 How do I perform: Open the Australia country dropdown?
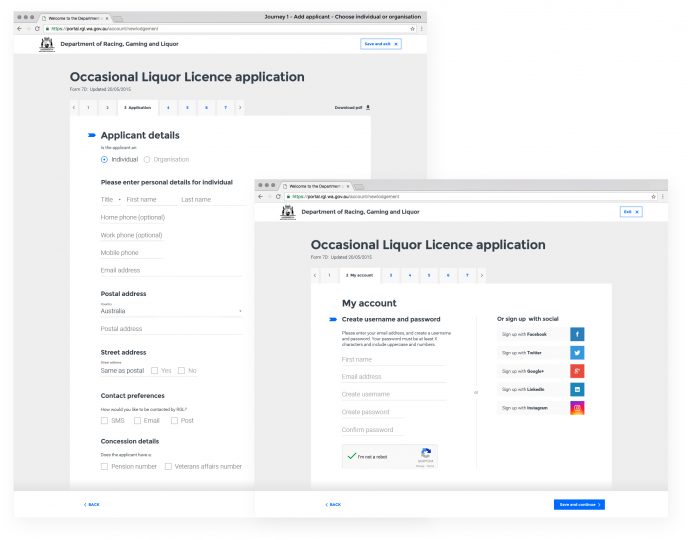point(171,311)
